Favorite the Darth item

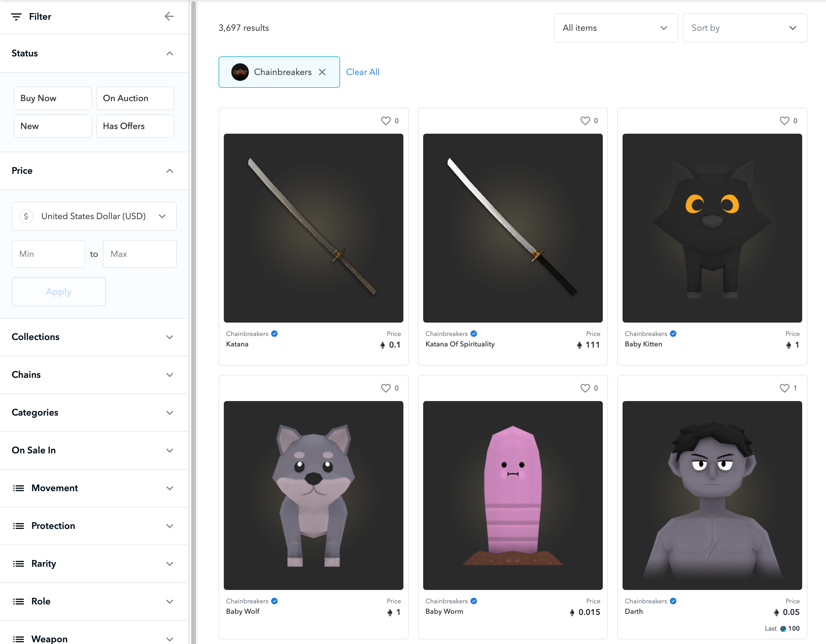click(x=784, y=388)
